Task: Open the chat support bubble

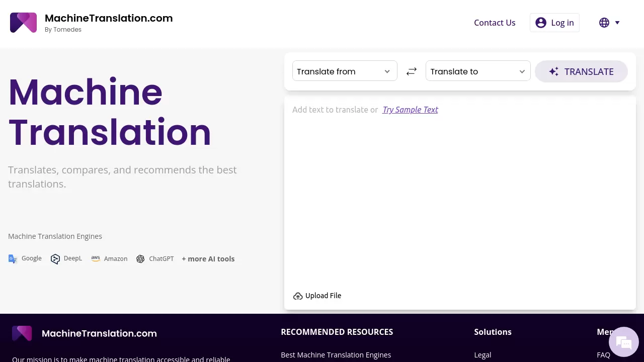Action: coord(624,342)
